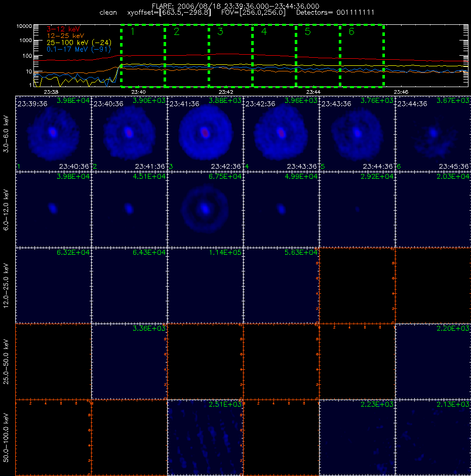Click the xyoffset=[663.5,-298.8] header text
Screen dimensions: 471x476
169,13
